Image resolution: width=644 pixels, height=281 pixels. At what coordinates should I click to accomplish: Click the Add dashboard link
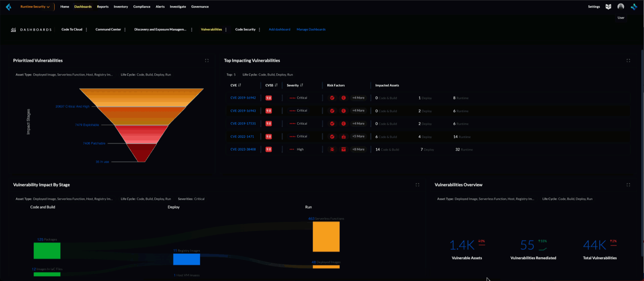point(279,29)
